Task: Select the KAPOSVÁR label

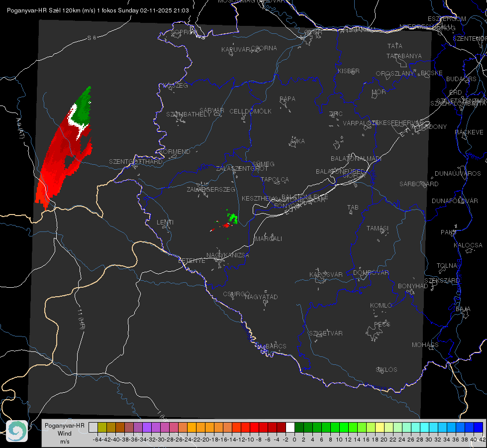Action: (326, 274)
